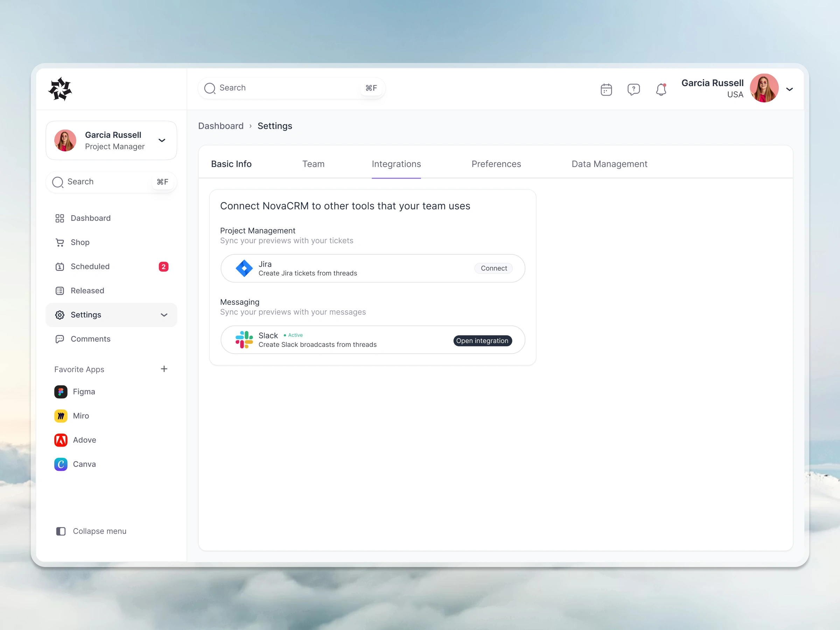The width and height of the screenshot is (840, 630).
Task: Click Dashboard in the breadcrumb
Action: pyautogui.click(x=221, y=126)
